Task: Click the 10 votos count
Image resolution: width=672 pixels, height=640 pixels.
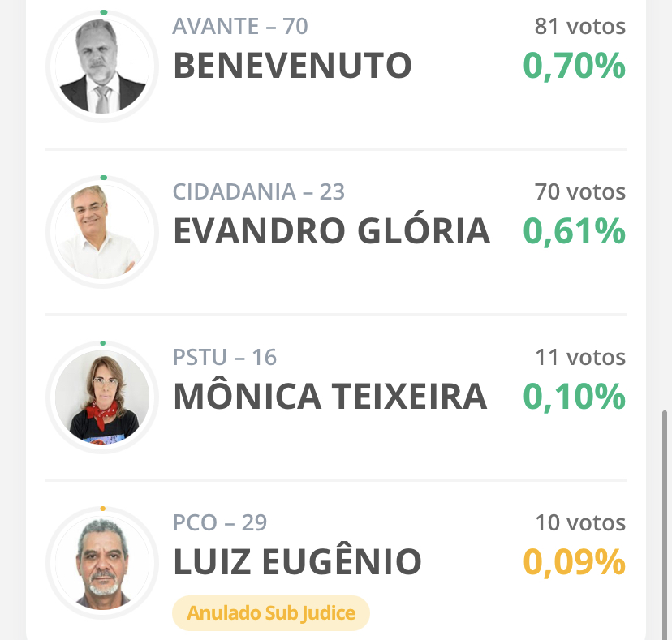Action: (x=580, y=522)
